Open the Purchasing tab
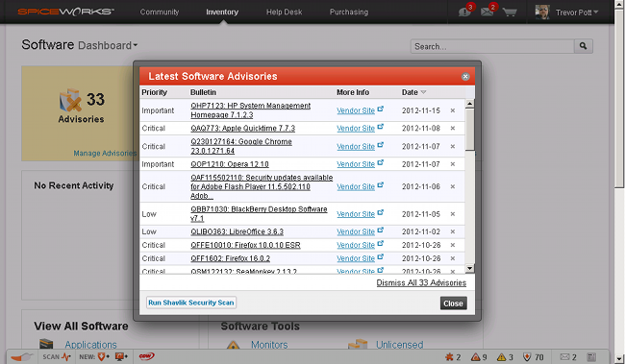The height and width of the screenshot is (364, 625). tap(349, 12)
